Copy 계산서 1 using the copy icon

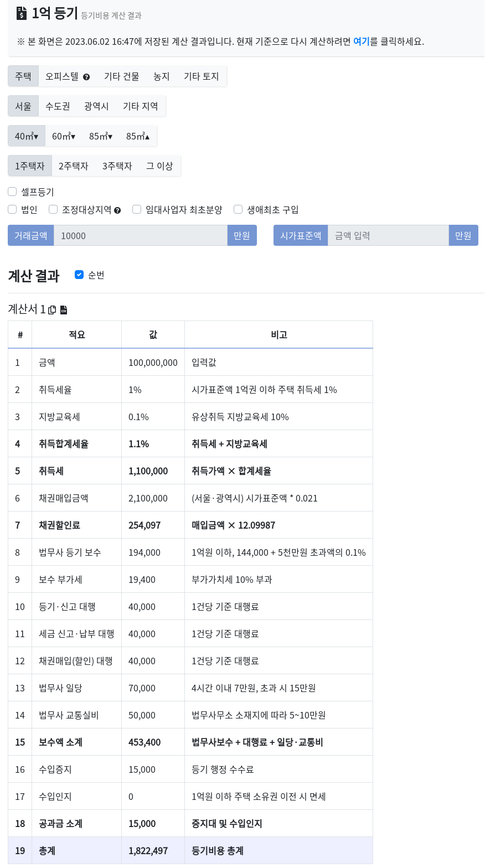[52, 309]
